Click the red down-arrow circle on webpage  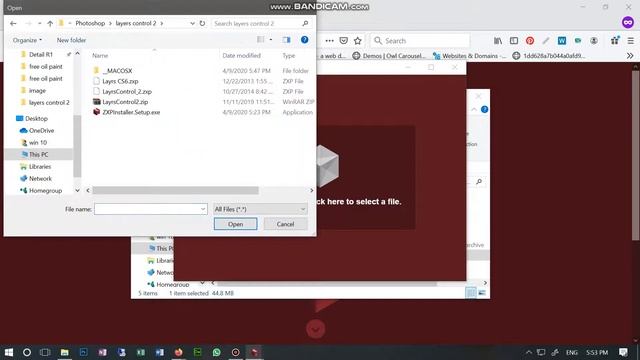click(x=316, y=329)
